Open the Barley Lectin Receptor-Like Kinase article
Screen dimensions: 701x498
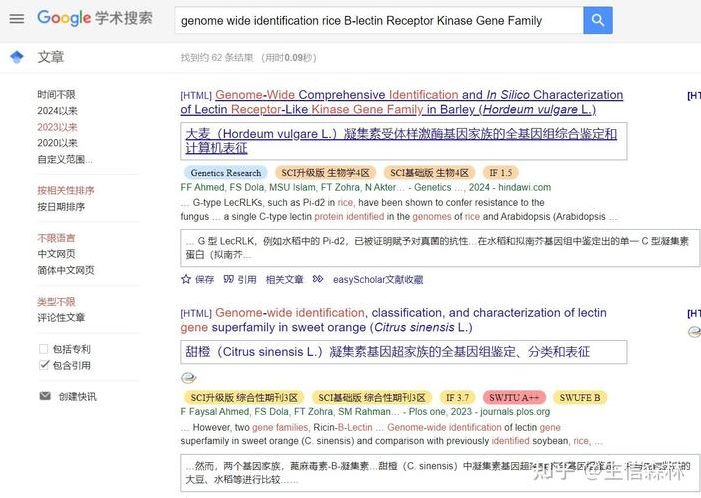click(x=400, y=102)
